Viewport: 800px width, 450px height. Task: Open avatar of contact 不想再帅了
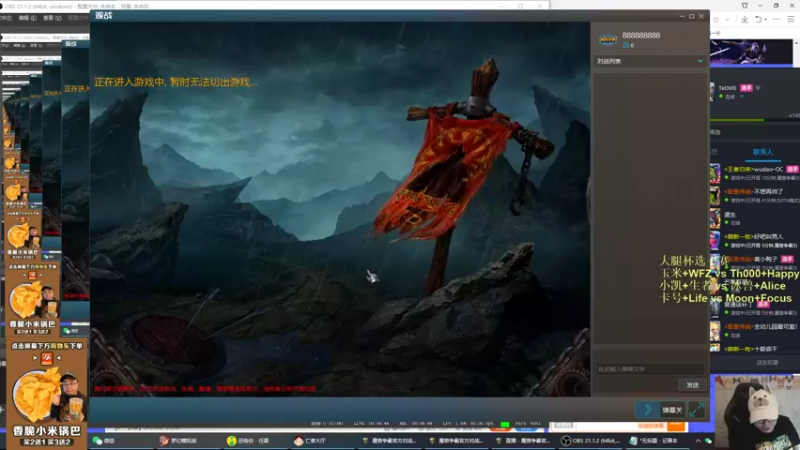(715, 196)
